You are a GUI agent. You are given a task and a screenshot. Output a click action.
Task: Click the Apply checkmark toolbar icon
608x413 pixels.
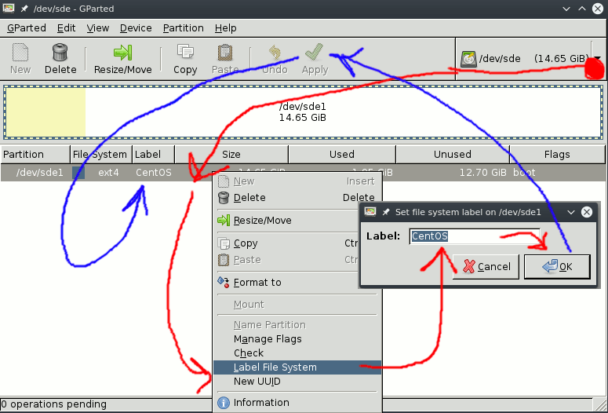(314, 52)
